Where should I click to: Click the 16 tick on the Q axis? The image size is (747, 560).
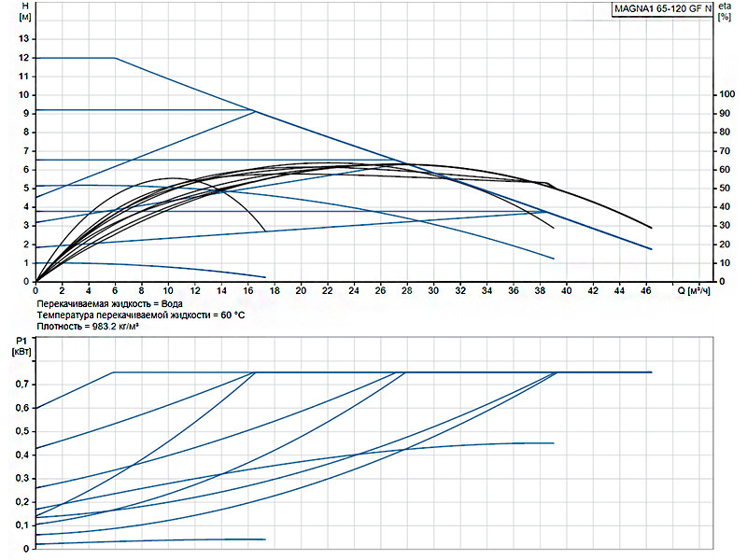(247, 290)
